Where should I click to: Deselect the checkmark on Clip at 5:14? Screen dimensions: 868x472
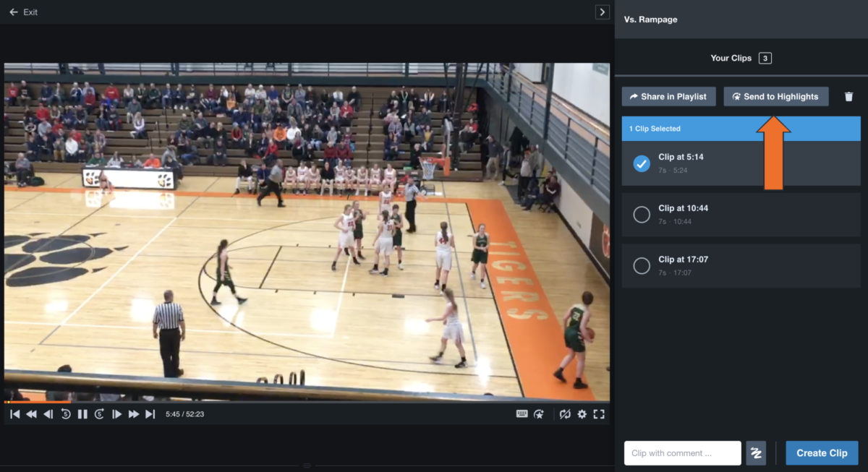click(642, 163)
